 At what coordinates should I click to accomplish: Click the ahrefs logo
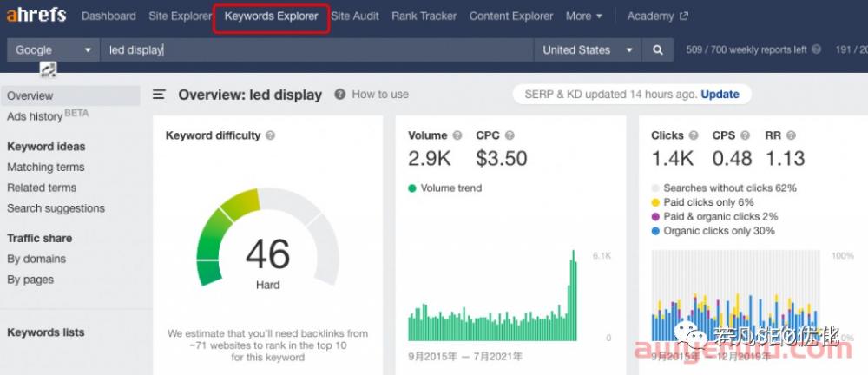[x=36, y=16]
